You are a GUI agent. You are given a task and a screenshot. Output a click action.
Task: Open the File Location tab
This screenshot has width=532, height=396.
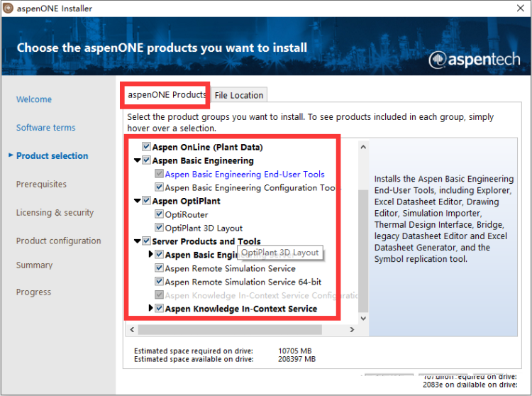pos(239,95)
